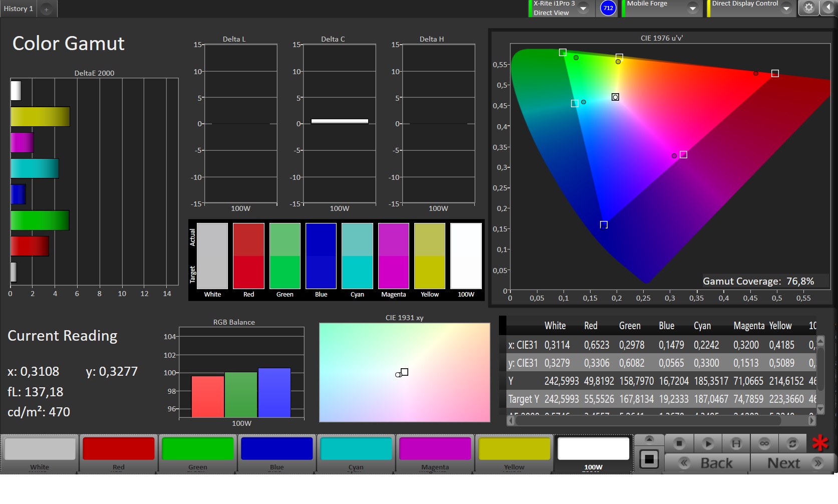Click the stop measurement icon
This screenshot has width=838, height=504.
click(x=679, y=443)
